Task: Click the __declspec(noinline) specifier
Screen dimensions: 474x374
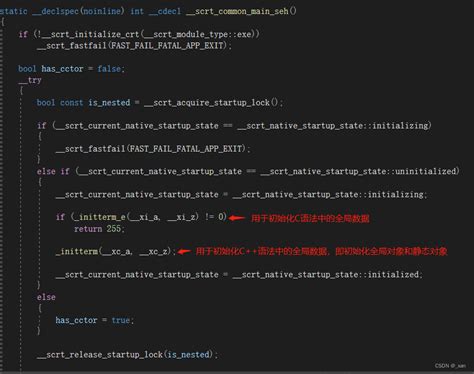Action: 78,11
